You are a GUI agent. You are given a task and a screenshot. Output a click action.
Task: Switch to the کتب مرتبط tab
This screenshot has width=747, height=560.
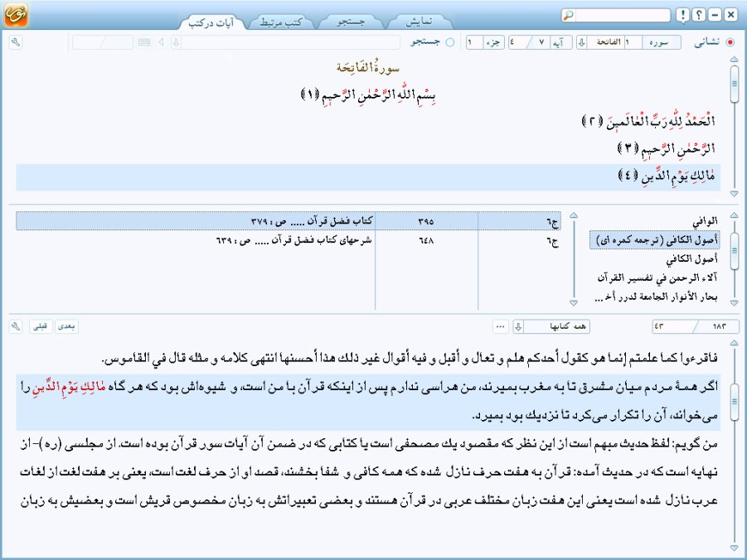coord(281,22)
